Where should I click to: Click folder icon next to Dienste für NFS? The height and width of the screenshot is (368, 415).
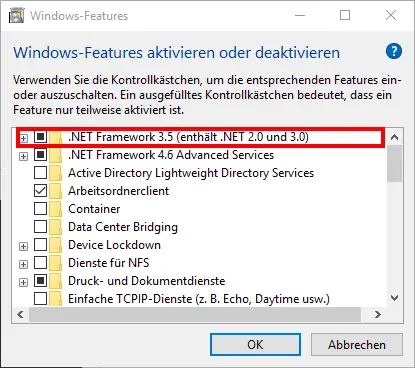tap(56, 263)
